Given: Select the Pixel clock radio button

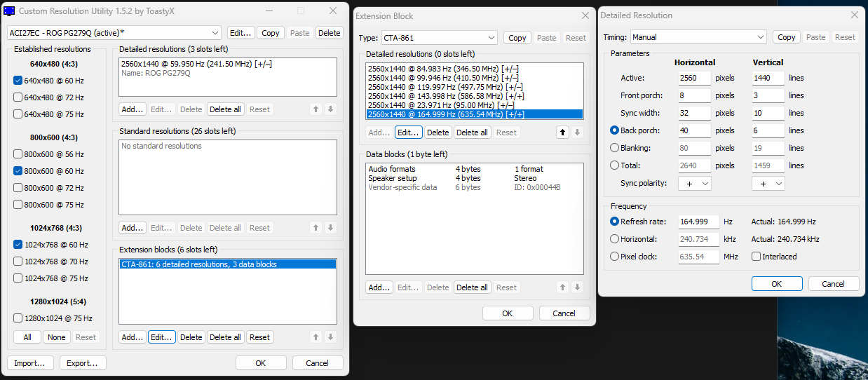Looking at the screenshot, I should click(x=615, y=257).
